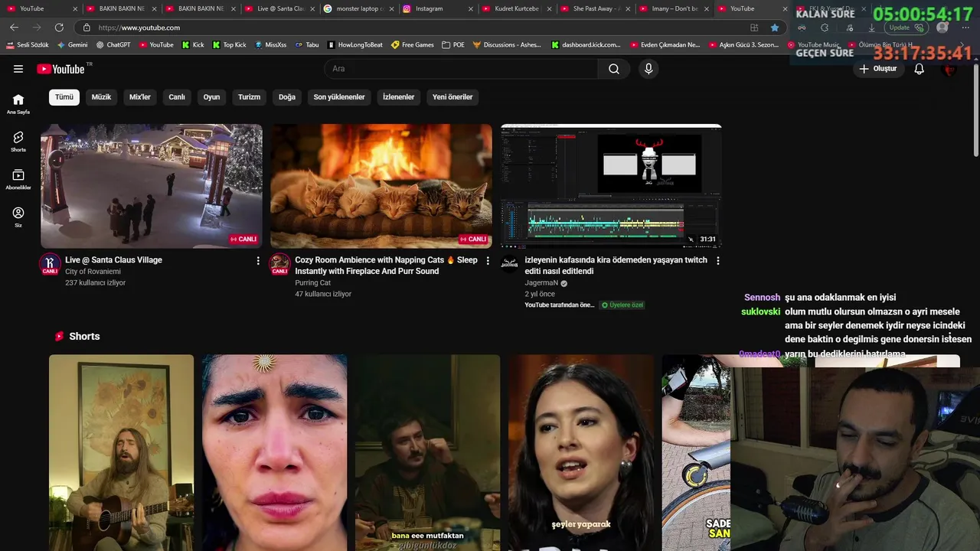This screenshot has width=980, height=551.
Task: Open the Oluştur create menu
Action: click(x=877, y=69)
